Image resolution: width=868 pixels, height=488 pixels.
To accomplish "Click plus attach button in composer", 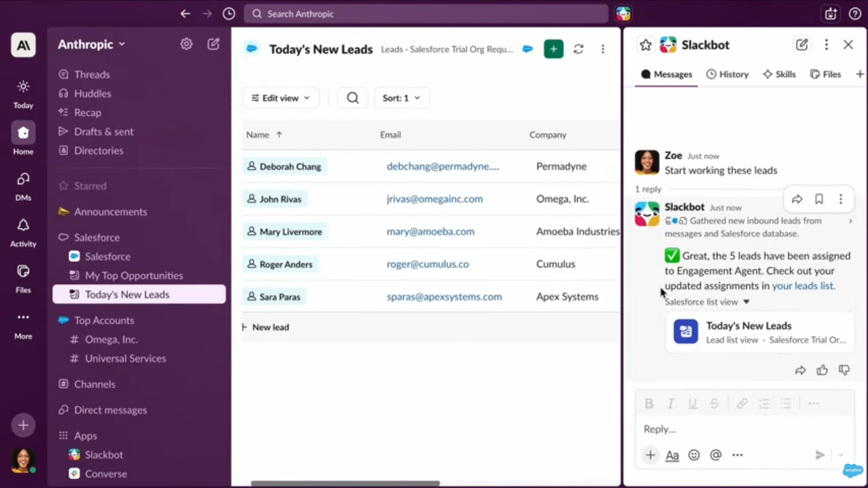I will tap(650, 455).
